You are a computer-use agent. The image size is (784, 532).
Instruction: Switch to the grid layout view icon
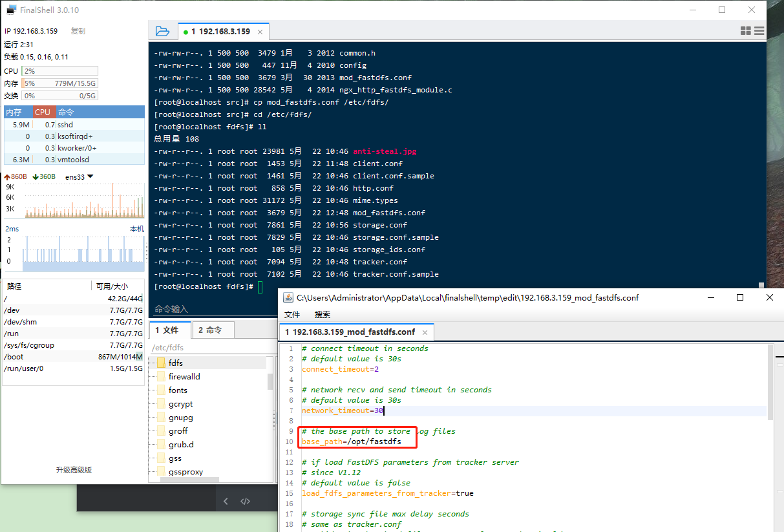(745, 31)
